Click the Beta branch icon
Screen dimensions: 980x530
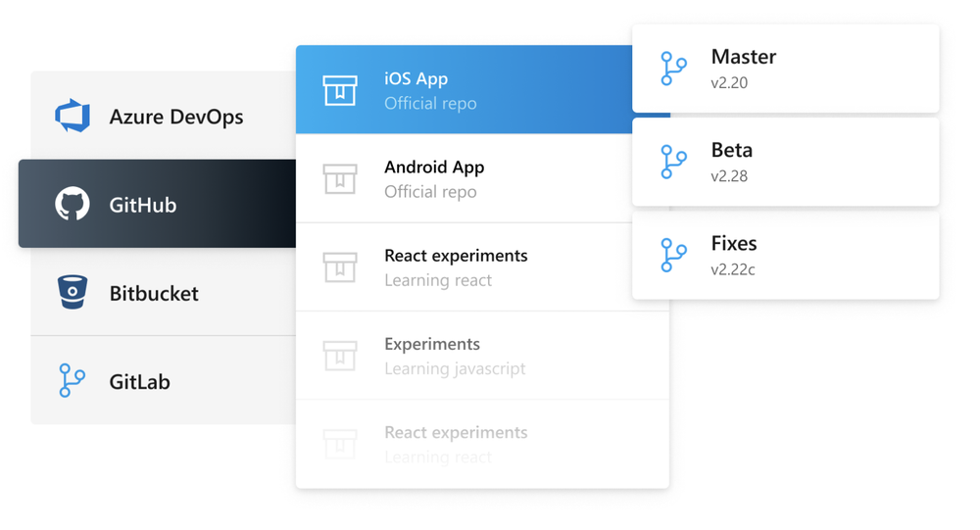tap(673, 162)
